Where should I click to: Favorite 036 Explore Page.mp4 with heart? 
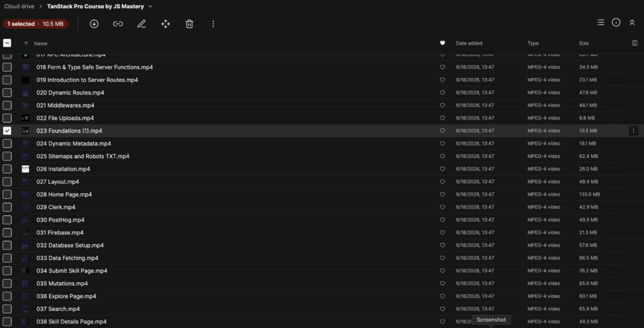point(442,297)
